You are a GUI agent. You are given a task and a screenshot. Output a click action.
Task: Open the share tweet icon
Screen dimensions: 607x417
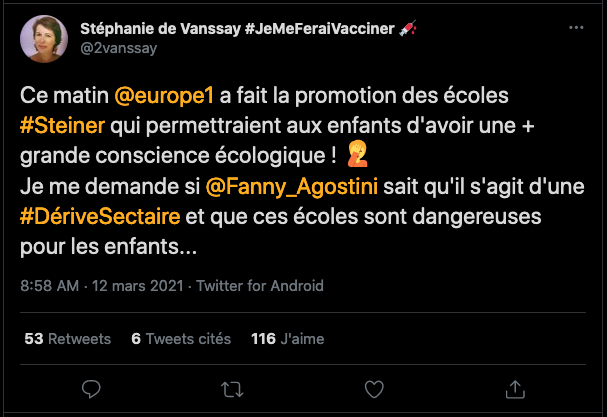point(516,388)
